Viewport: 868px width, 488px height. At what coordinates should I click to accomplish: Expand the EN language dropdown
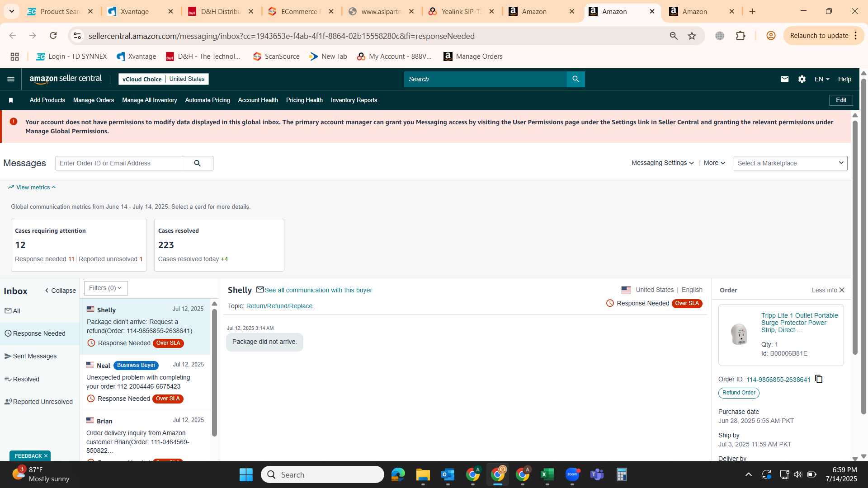tap(822, 79)
